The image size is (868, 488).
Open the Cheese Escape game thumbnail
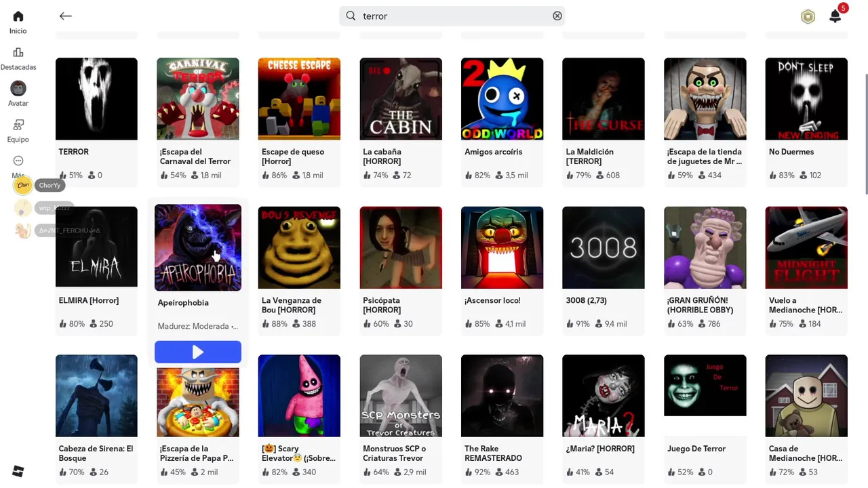pyautogui.click(x=299, y=99)
